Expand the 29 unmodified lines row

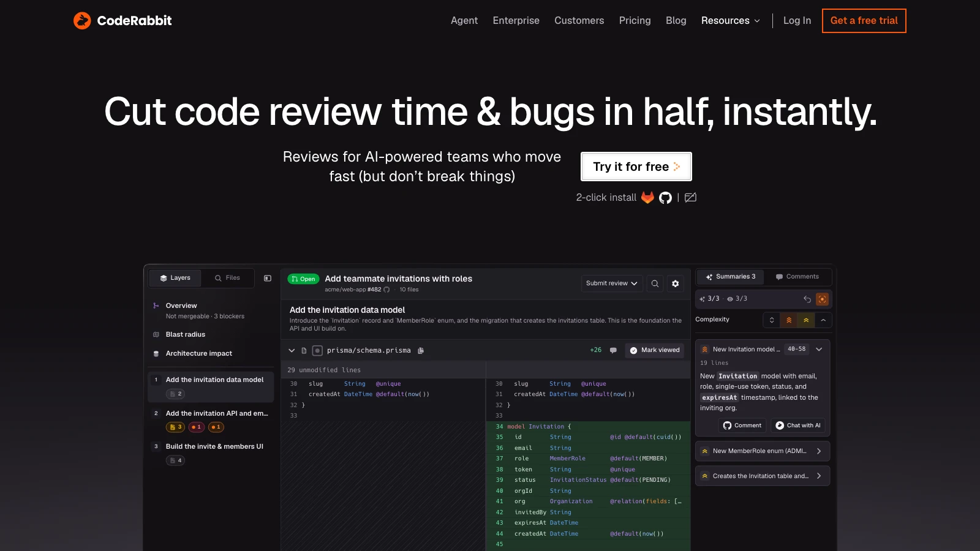383,370
